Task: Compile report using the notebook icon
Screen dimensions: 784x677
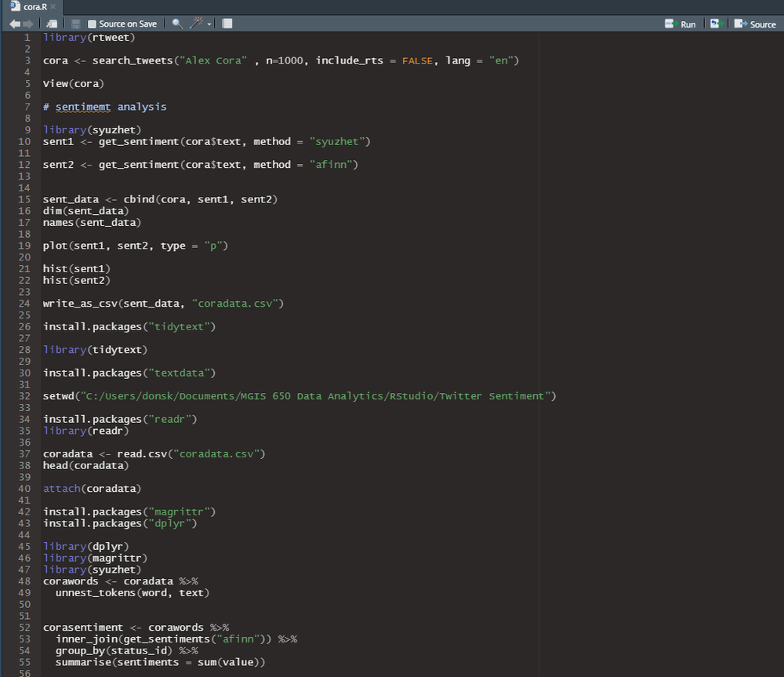Action: [227, 24]
